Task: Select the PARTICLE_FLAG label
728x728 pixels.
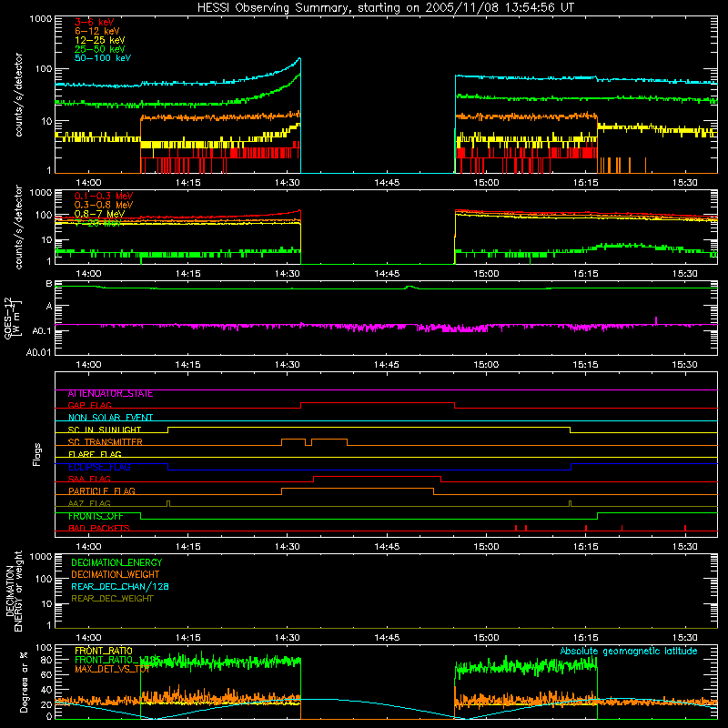Action: (102, 491)
